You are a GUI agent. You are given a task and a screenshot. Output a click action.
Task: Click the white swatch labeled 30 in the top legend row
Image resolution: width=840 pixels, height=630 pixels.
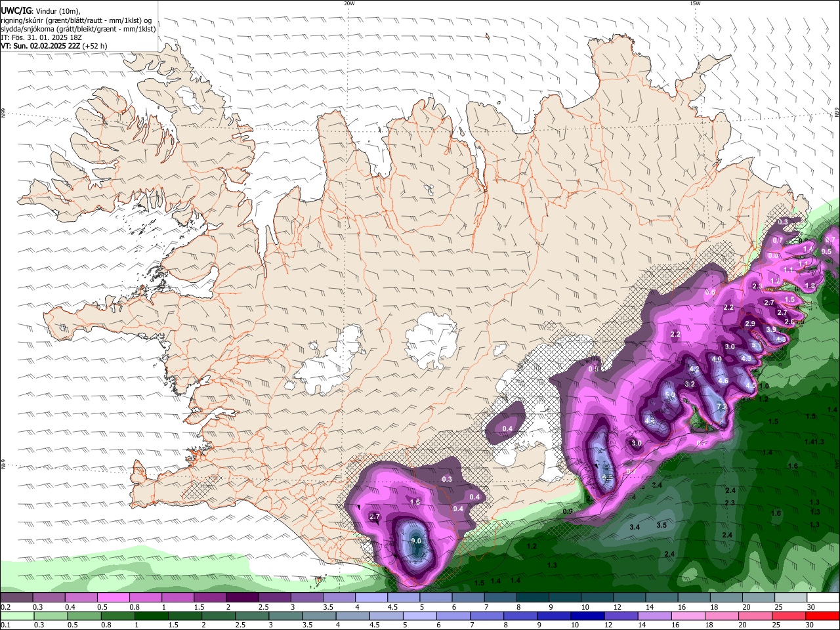pyautogui.click(x=823, y=598)
